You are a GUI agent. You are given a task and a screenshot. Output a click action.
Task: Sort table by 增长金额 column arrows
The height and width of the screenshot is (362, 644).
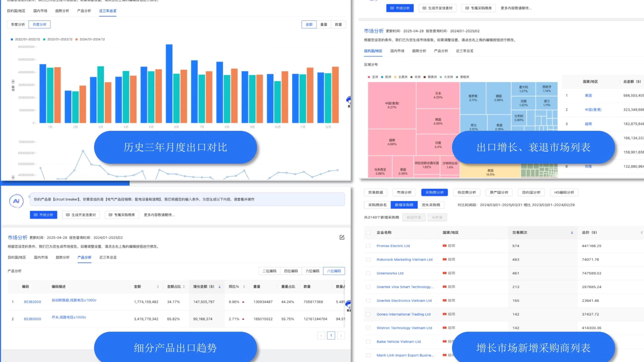tap(220, 287)
